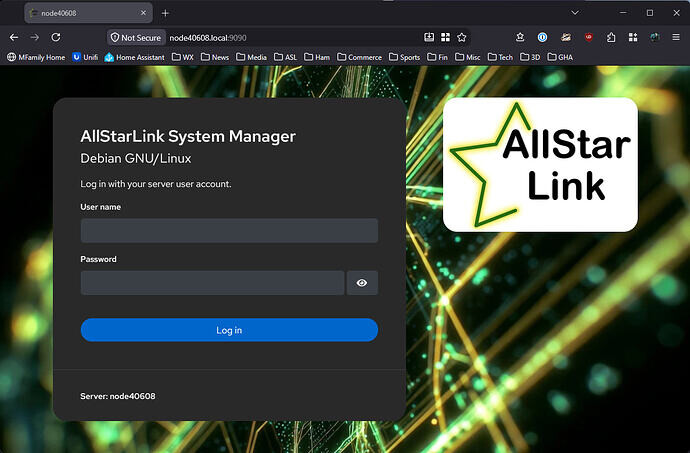
Task: Open the Unifi bookmark
Action: point(85,57)
